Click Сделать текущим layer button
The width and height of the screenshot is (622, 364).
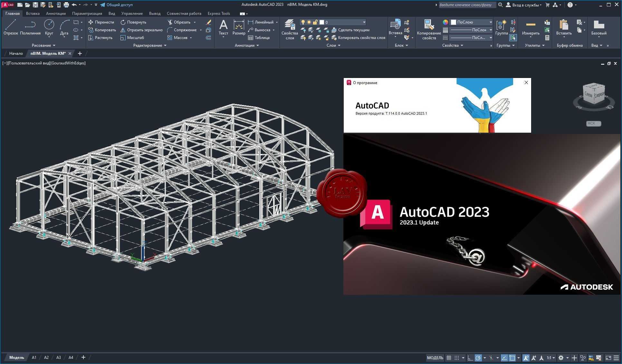pos(350,30)
